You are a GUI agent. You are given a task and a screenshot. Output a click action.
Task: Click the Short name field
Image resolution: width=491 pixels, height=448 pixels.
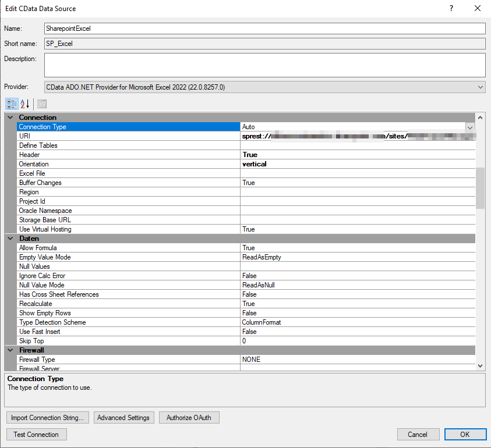tap(265, 44)
